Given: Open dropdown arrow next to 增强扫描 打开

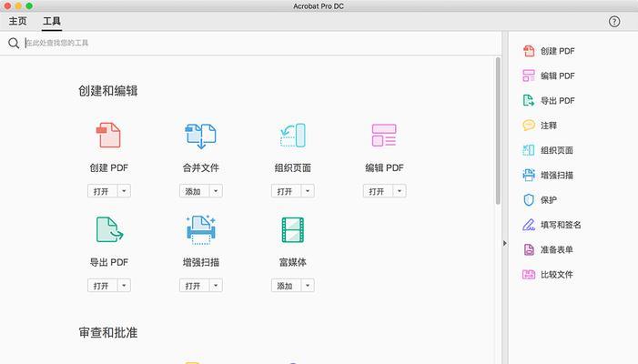Looking at the screenshot, I should click(x=216, y=286).
